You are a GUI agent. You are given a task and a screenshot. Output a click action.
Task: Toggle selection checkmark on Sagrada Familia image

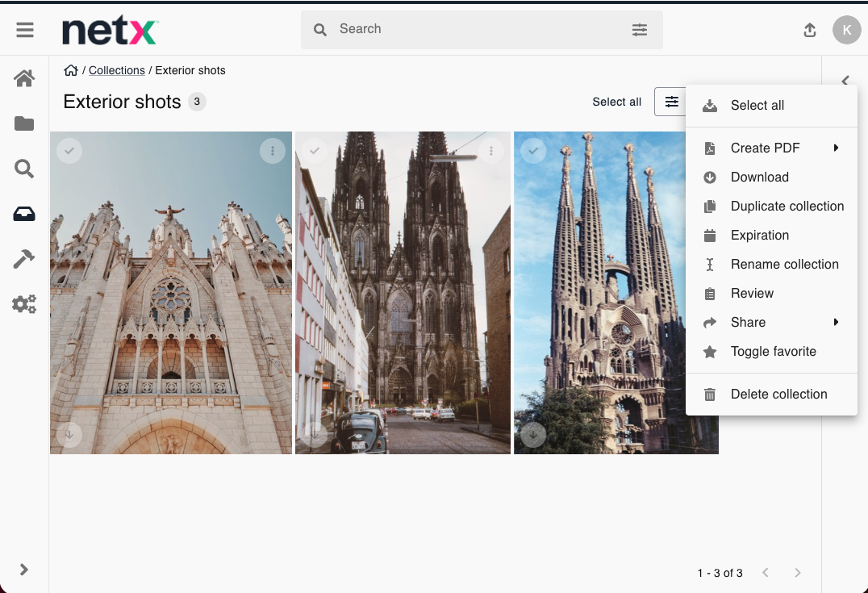point(533,151)
